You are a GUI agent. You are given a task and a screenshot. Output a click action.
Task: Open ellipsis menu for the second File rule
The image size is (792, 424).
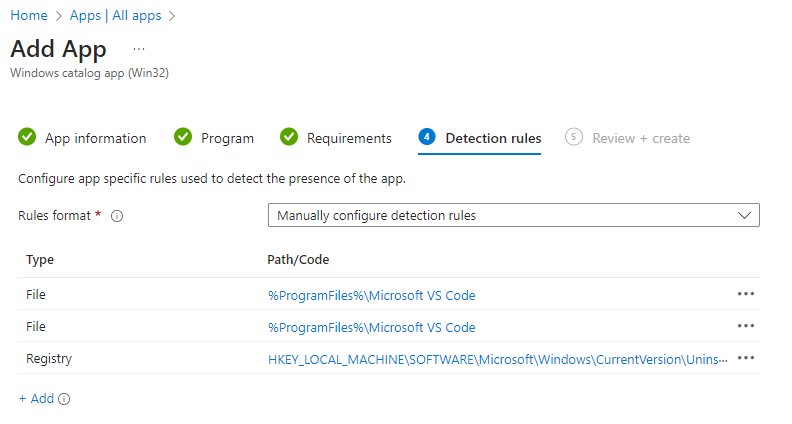[745, 326]
